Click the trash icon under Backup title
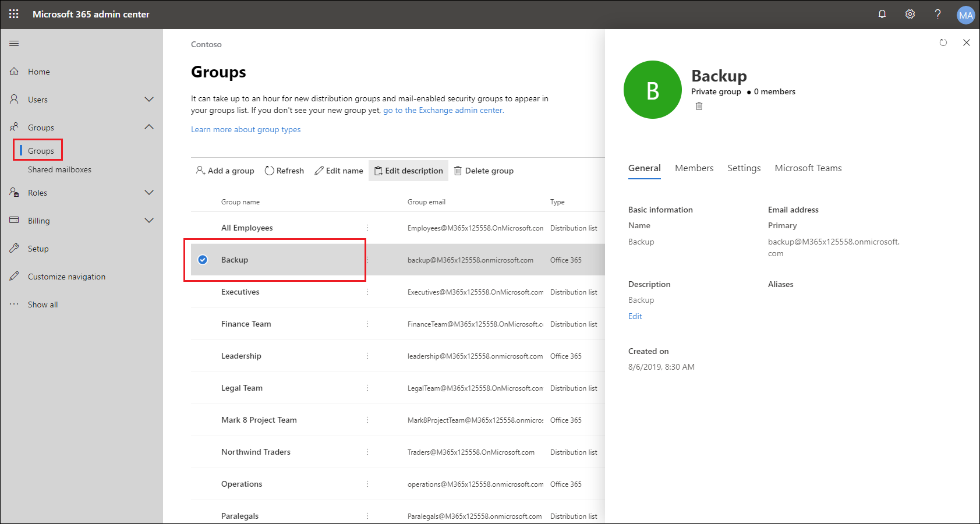This screenshot has height=524, width=980. click(699, 106)
